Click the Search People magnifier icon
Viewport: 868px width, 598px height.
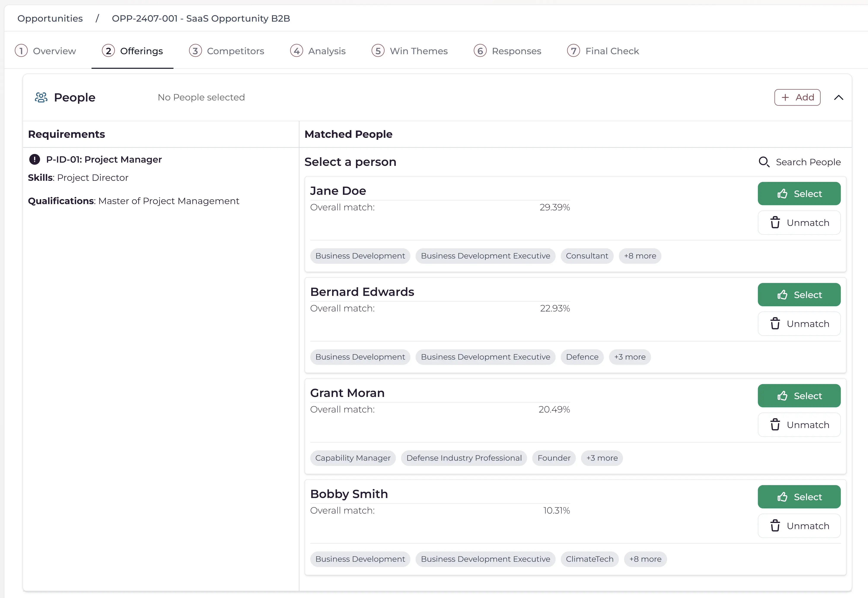pos(764,162)
